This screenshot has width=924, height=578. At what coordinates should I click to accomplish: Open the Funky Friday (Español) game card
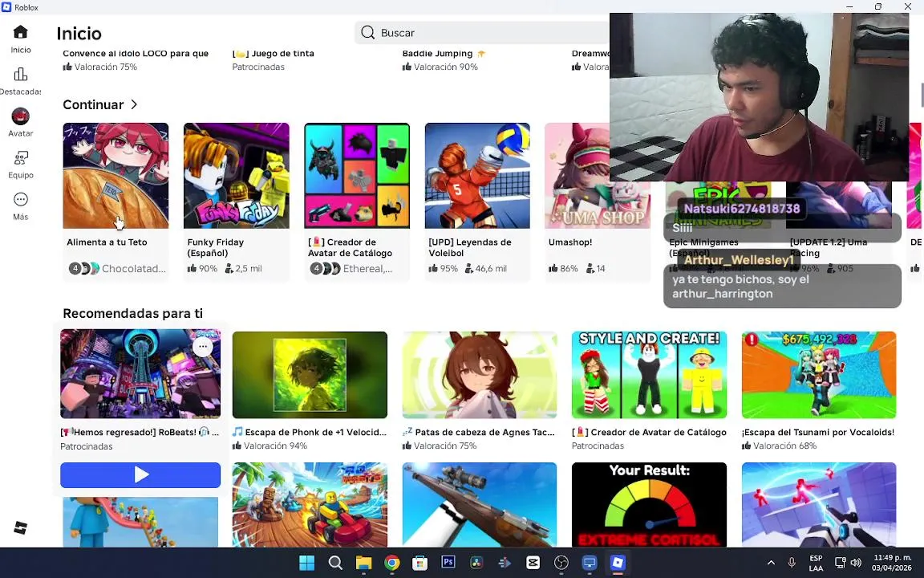[x=237, y=201]
